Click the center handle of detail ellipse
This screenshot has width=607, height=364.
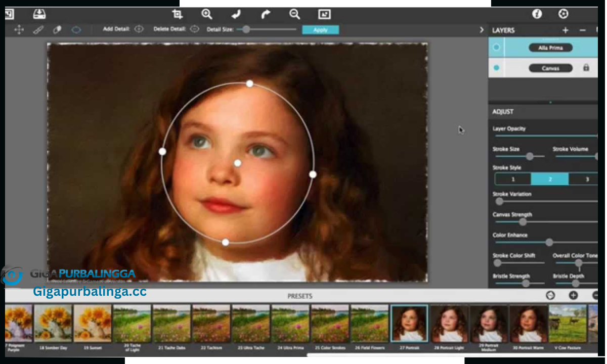(x=237, y=163)
